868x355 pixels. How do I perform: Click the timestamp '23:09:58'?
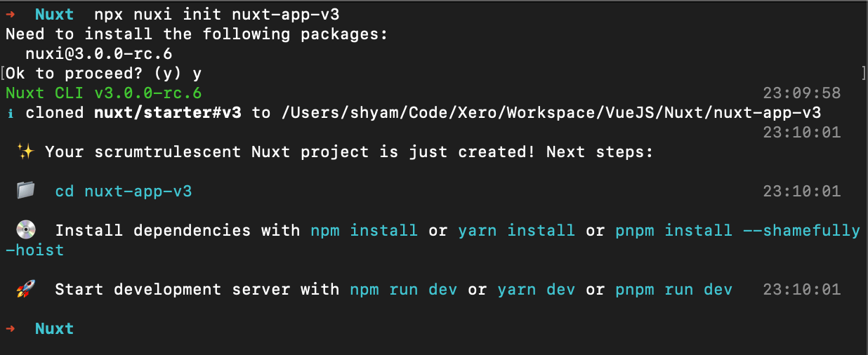pyautogui.click(x=802, y=93)
